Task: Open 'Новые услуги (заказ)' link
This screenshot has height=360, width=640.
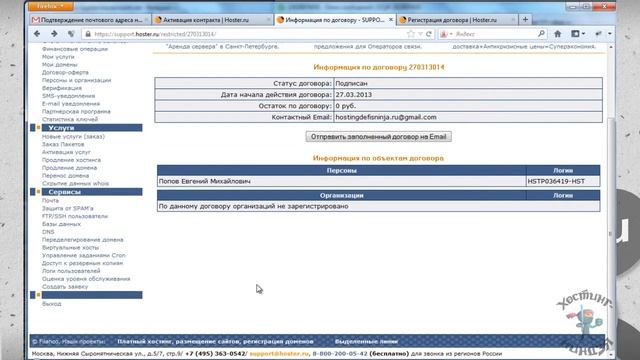Action: pos(73,136)
